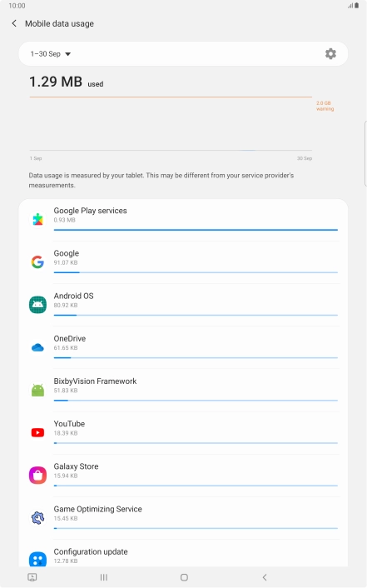This screenshot has width=367, height=588.
Task: Tap the 61.65 KB value
Action: (x=66, y=348)
